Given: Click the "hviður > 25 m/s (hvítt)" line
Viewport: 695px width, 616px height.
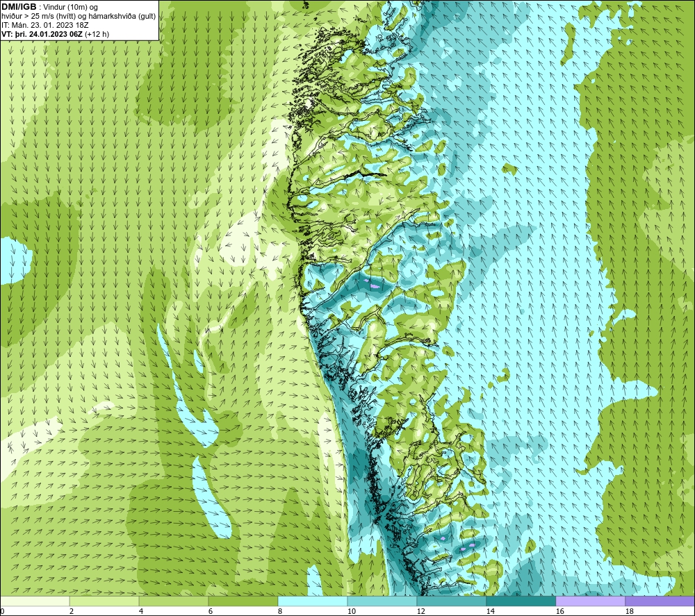Looking at the screenshot, I should 38,17.
